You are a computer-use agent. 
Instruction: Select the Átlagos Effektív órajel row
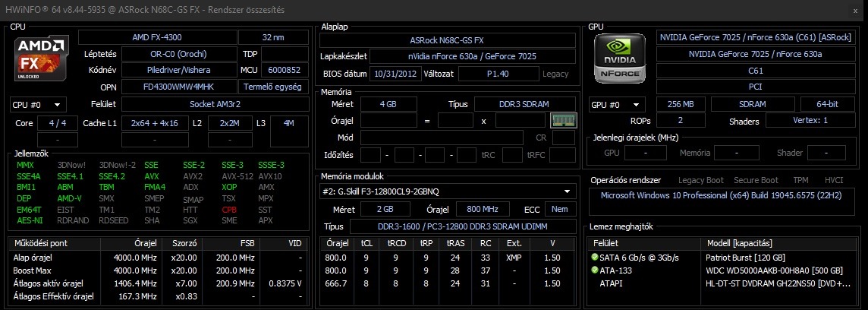(159, 296)
